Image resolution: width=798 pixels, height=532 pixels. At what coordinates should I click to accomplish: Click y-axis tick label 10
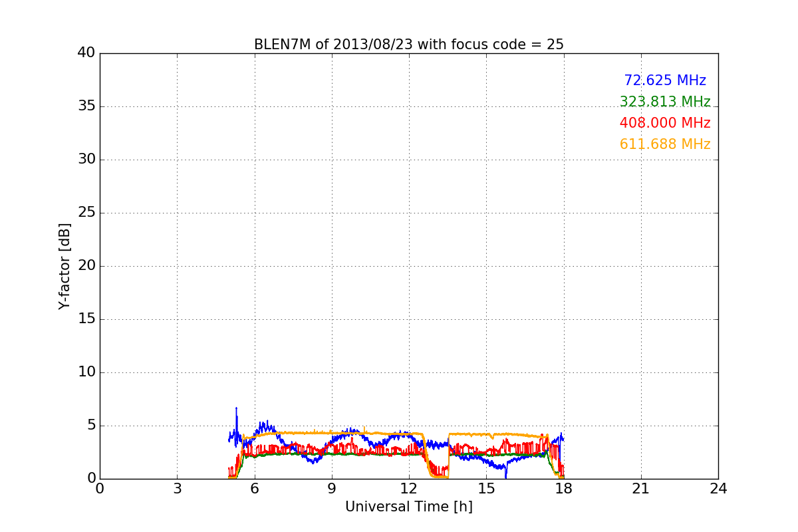[x=86, y=372]
